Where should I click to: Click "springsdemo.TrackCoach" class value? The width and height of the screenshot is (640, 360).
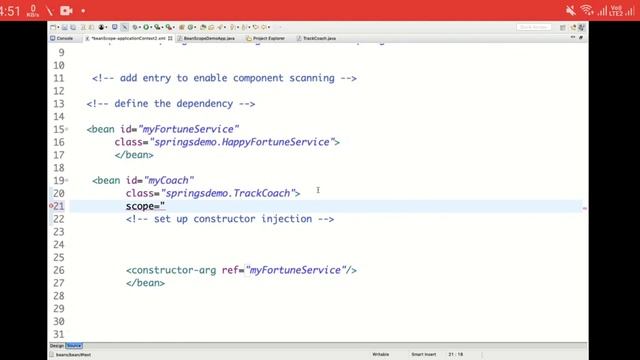point(228,193)
